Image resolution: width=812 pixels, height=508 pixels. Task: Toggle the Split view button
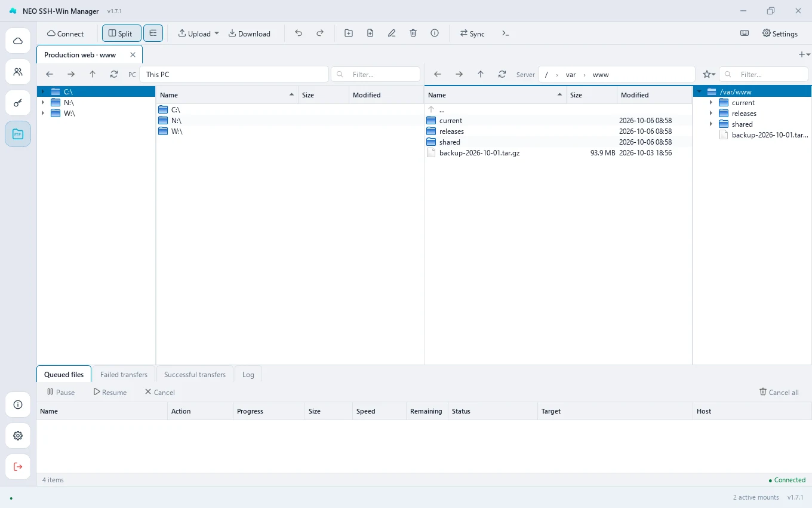point(122,33)
